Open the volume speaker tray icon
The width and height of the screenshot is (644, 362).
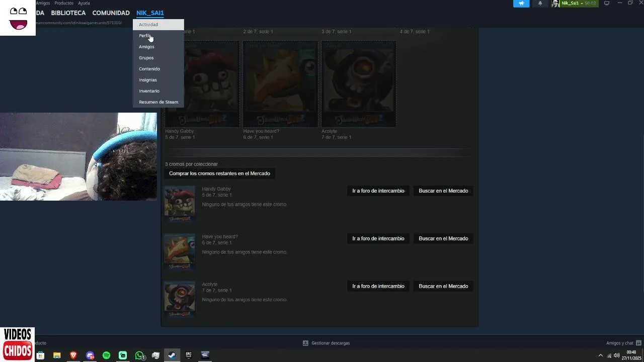tap(617, 355)
